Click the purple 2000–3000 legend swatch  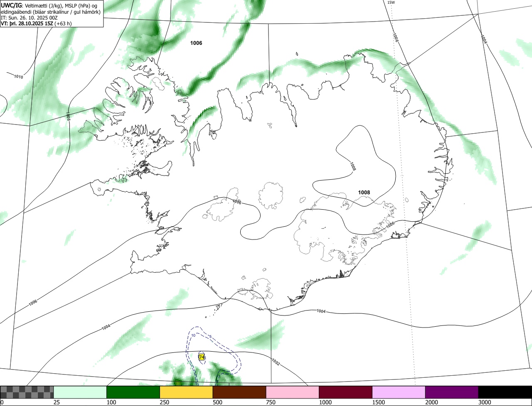point(452,392)
